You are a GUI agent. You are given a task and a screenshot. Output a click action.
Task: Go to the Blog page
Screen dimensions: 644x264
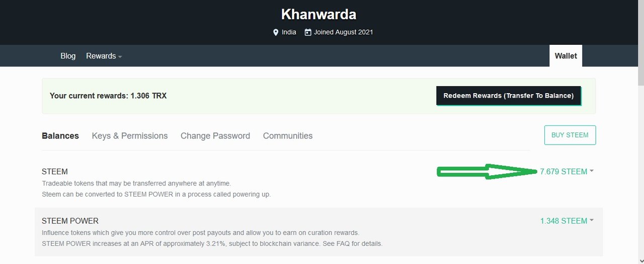click(68, 56)
